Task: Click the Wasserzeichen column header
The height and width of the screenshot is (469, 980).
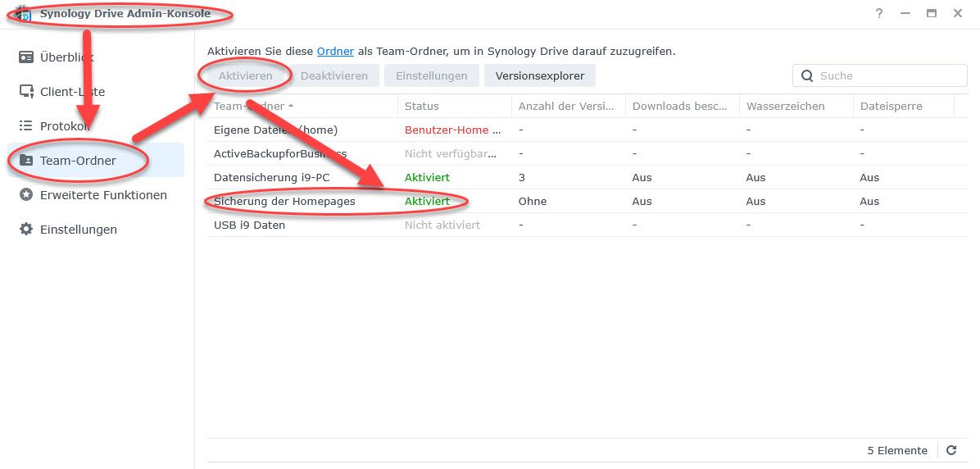Action: point(785,106)
